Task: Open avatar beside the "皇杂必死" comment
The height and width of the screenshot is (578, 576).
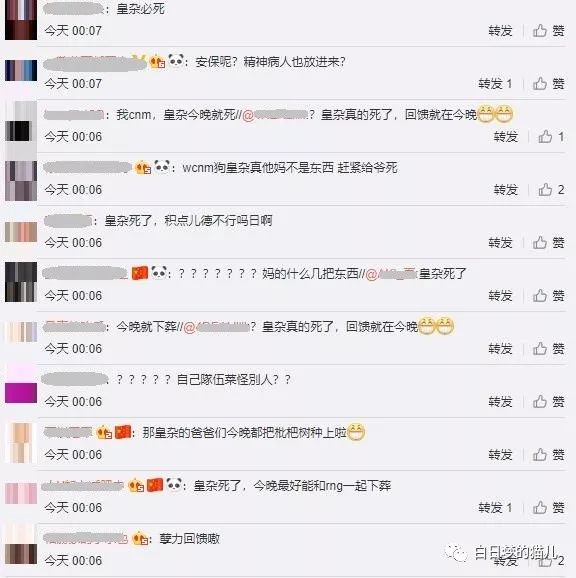Action: 21,19
